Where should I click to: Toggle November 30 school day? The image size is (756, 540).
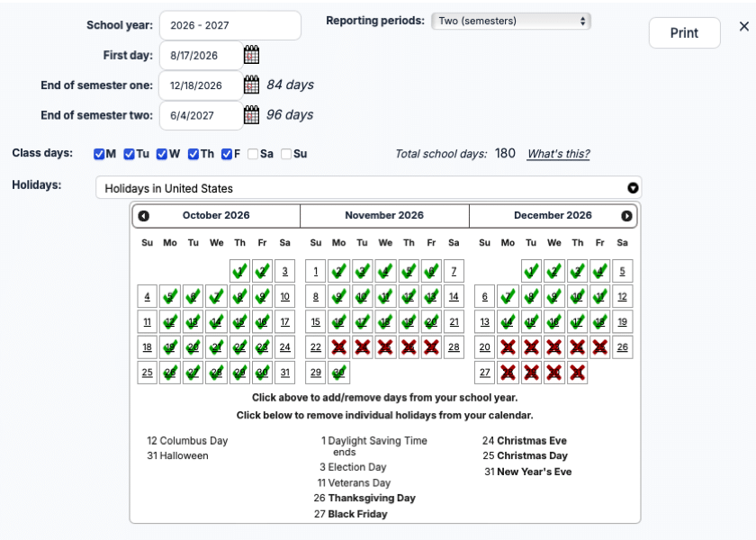click(x=339, y=373)
